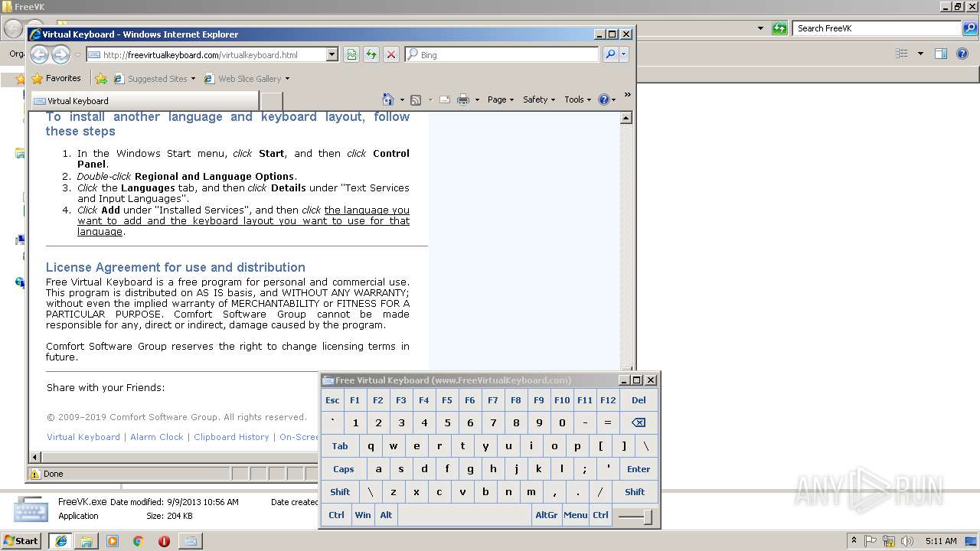Open Windows Explorer taskbar folder icon
The image size is (980, 551).
click(87, 541)
